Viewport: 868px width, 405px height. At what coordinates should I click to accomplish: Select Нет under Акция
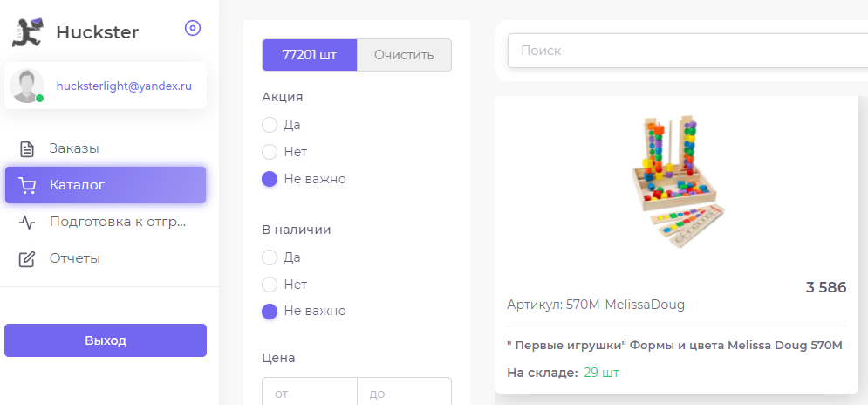click(269, 152)
